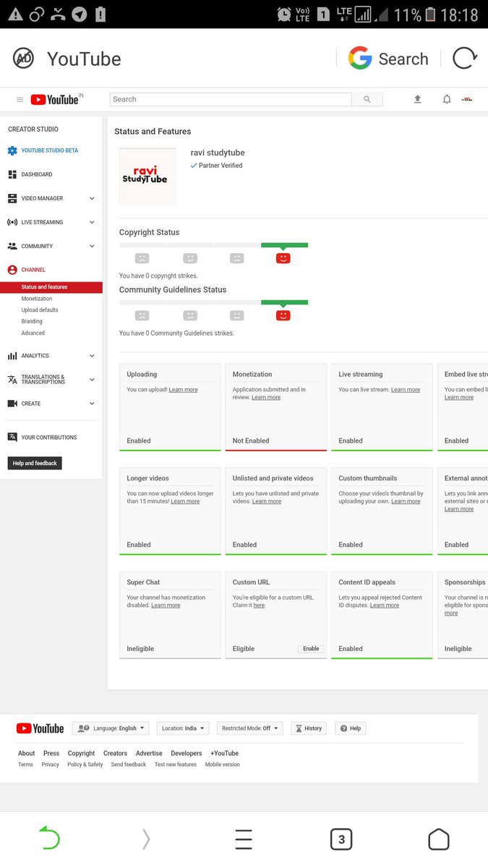
Task: Click the browser back arrow
Action: coord(48,838)
